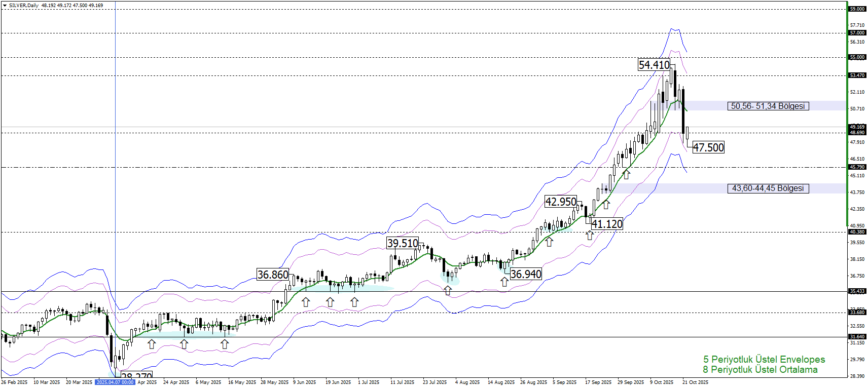Click the up arrow left of 41.120 label

pyautogui.click(x=589, y=236)
